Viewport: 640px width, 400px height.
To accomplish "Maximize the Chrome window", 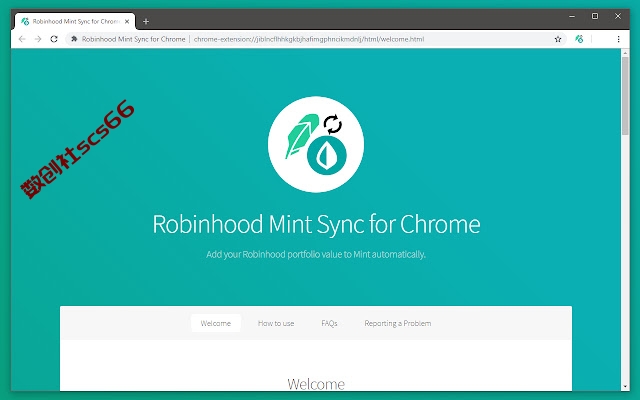I will 595,16.
